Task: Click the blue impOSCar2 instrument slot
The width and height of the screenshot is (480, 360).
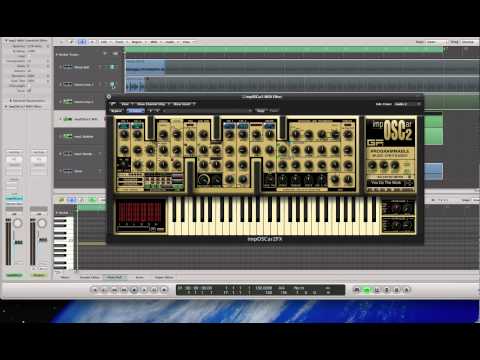Action: click(x=14, y=198)
